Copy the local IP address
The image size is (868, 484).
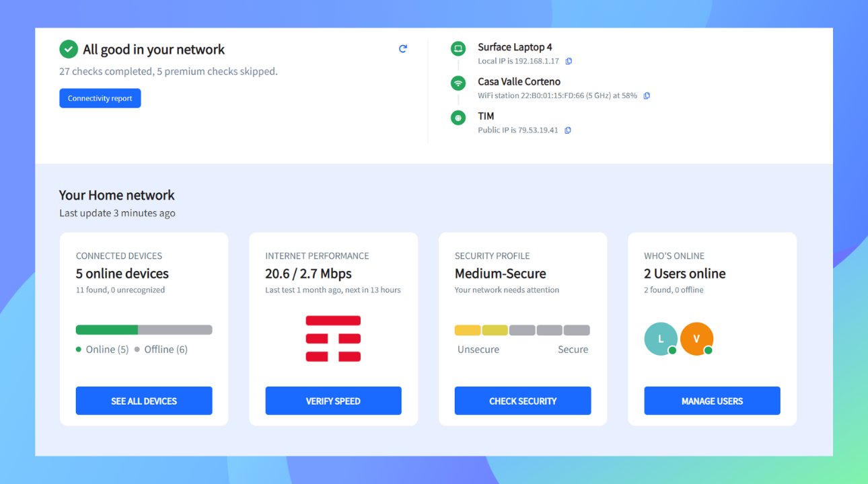[x=569, y=61]
